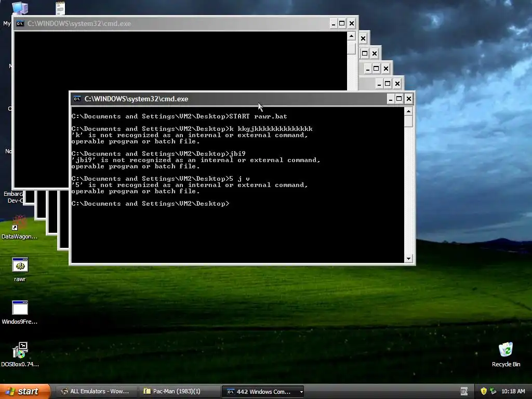The width and height of the screenshot is (532, 399).
Task: Minimize the front cmd.exe window
Action: click(x=390, y=99)
